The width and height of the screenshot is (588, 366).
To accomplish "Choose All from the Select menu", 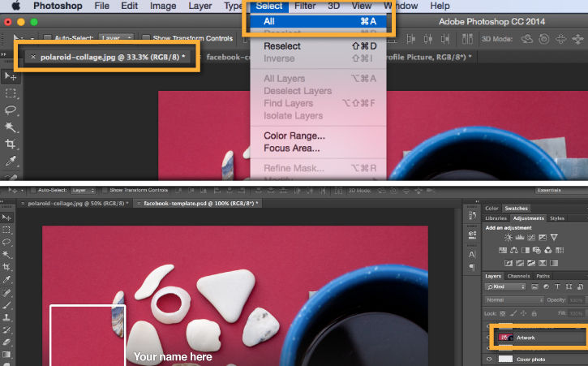I will (x=318, y=21).
